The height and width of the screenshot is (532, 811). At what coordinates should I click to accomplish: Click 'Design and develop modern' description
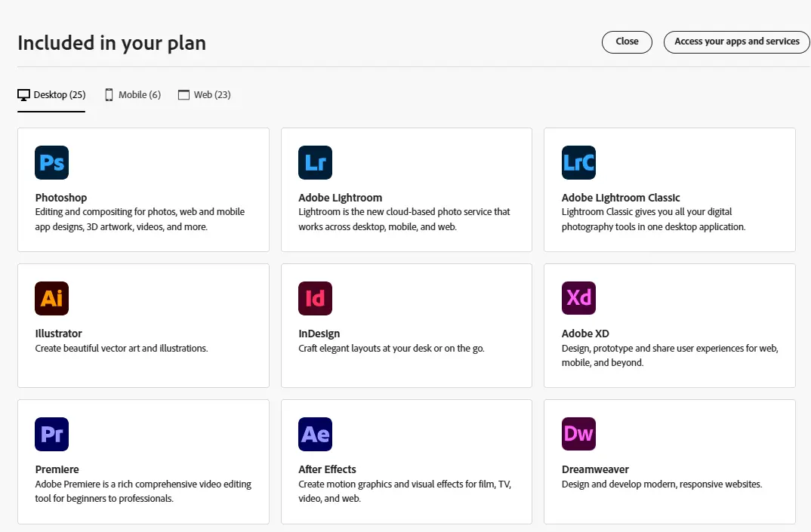coord(662,484)
